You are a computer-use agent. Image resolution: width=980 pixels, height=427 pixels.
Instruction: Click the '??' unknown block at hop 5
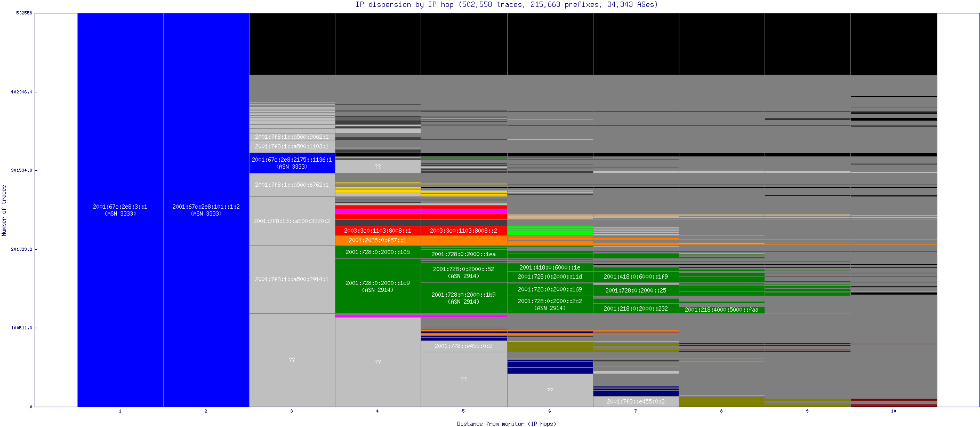464,379
